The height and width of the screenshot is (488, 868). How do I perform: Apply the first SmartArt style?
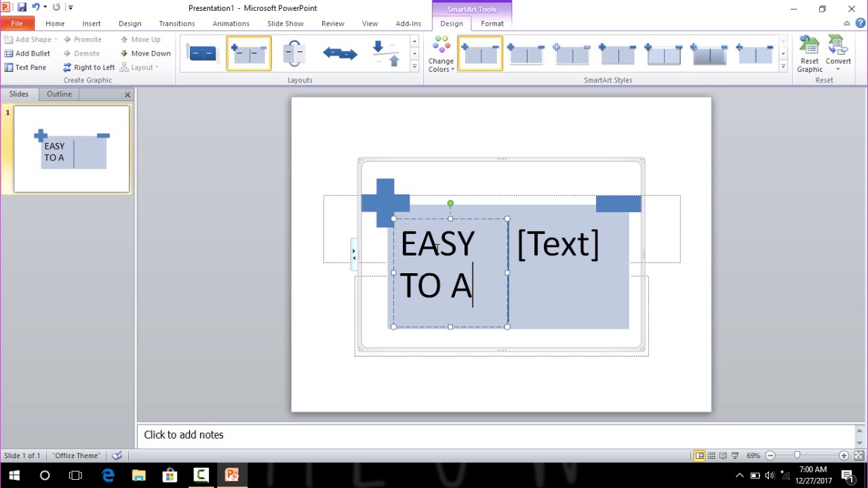(481, 53)
